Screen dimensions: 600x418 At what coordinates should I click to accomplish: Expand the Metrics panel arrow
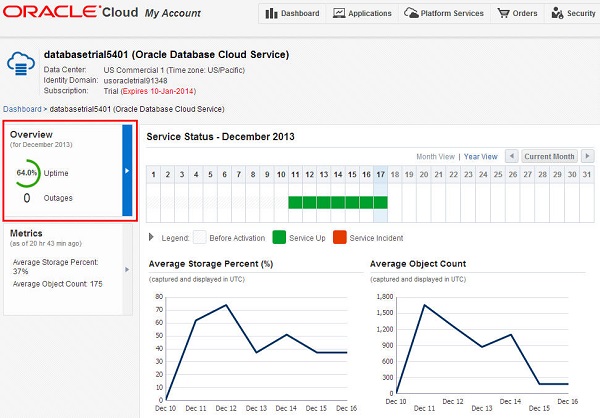127,269
